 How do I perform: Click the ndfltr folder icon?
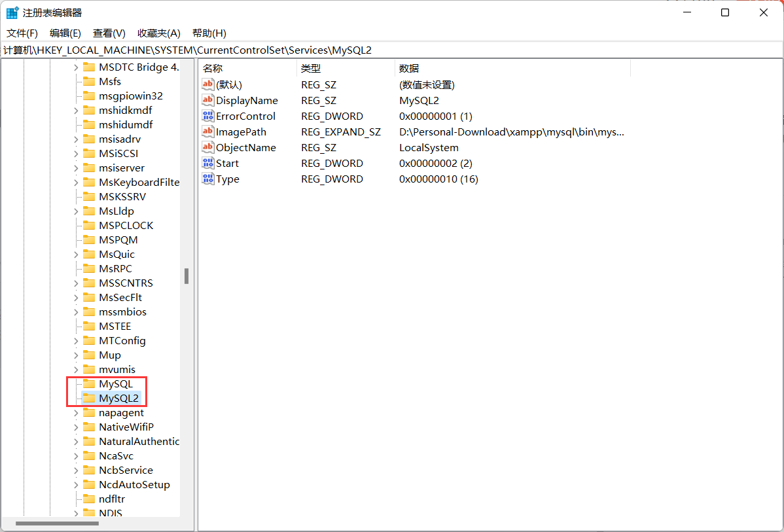(89, 499)
